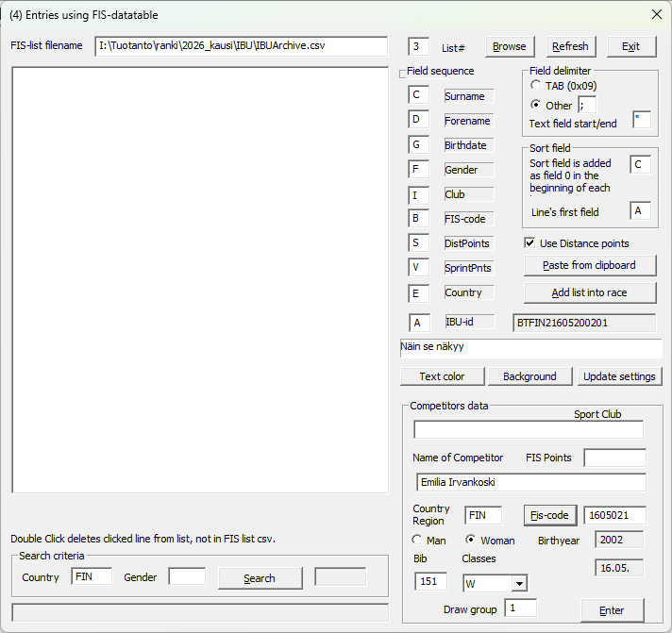
Task: Open the Text color picker
Action: [442, 376]
